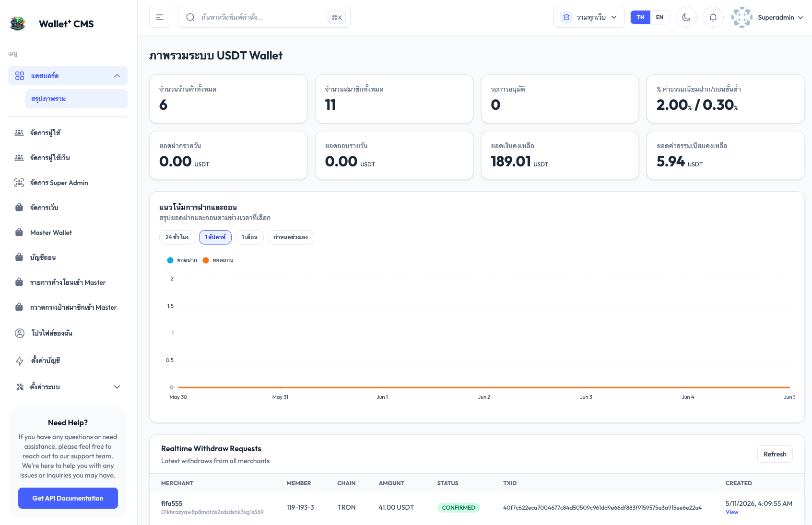Screen dimensions: 812x525
Task: Click the member 119-193-3 cell
Action: 300,507
